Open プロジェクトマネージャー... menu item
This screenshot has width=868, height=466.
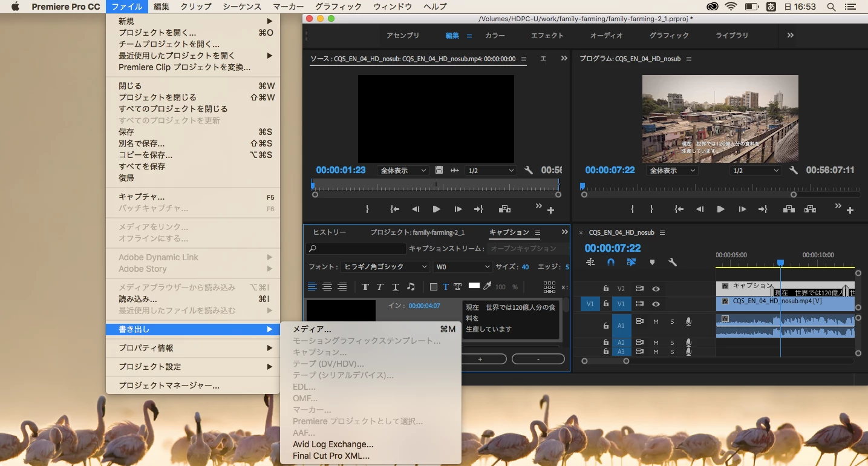[193, 386]
